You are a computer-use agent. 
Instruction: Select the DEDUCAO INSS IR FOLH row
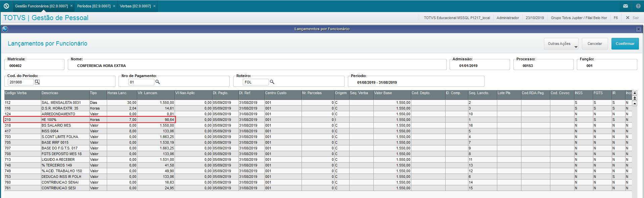[x=318, y=177]
